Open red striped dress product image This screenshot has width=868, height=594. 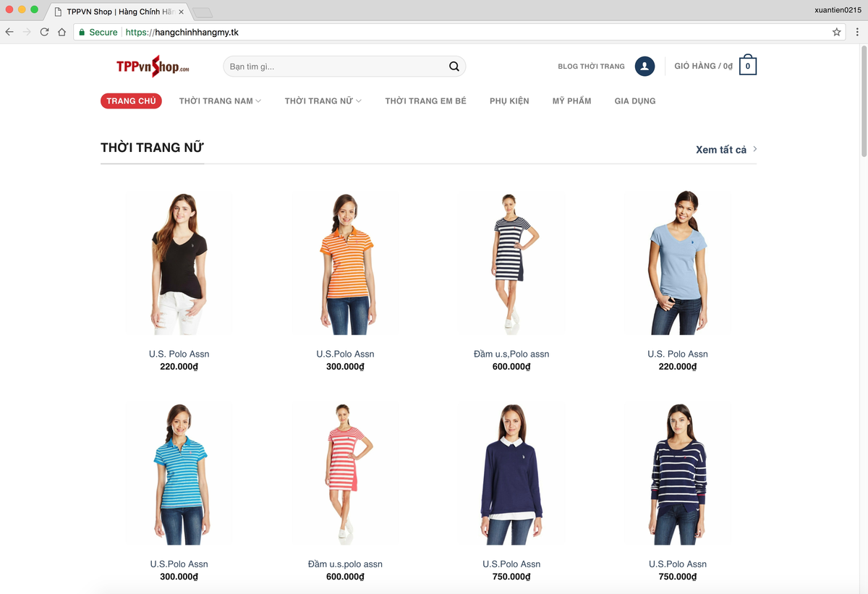[x=345, y=473]
